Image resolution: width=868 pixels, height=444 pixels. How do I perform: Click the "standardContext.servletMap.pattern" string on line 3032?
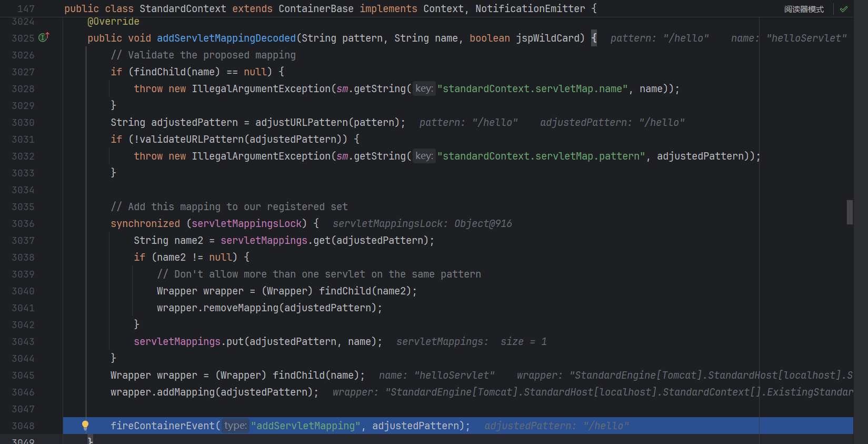pos(541,156)
